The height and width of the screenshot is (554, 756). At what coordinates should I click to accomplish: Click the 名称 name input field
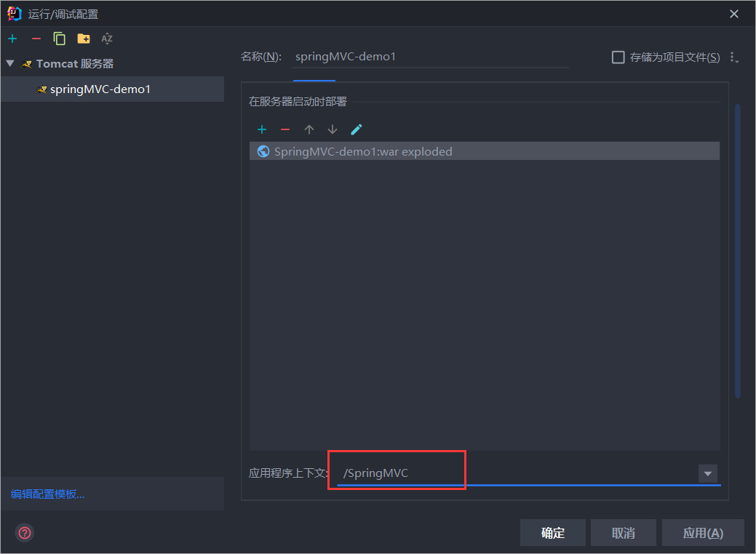tap(431, 57)
